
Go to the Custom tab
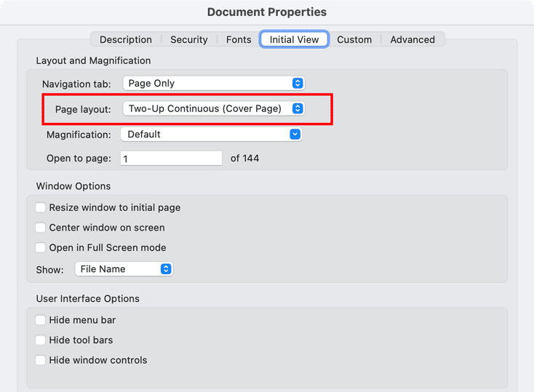pos(354,39)
